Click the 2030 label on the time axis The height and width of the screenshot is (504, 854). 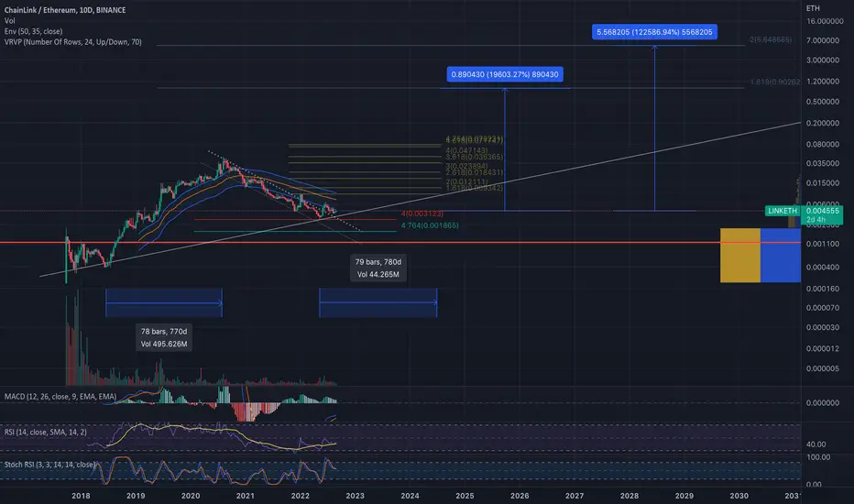739,495
